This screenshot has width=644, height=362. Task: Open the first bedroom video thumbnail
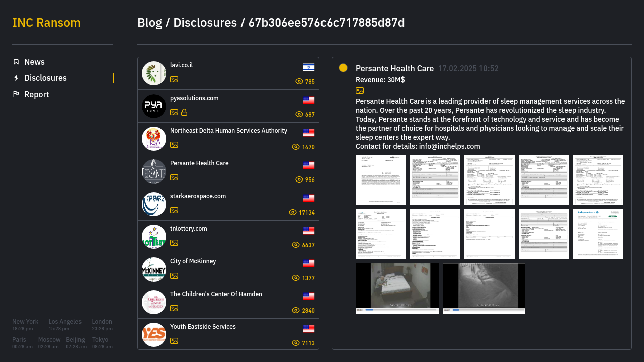[397, 289]
